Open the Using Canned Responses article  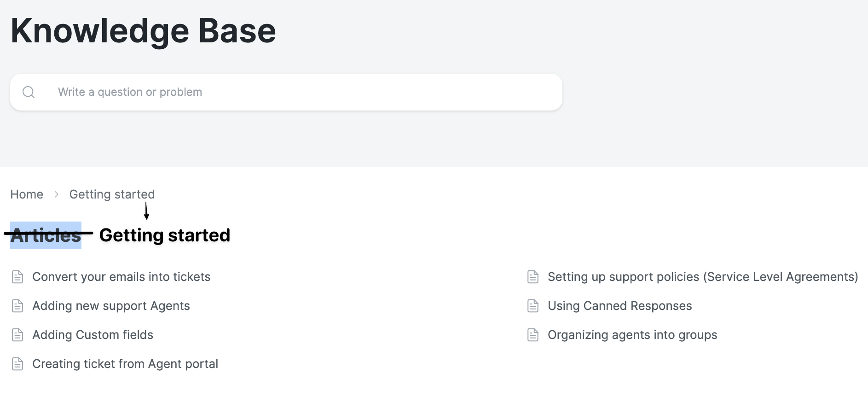click(619, 306)
